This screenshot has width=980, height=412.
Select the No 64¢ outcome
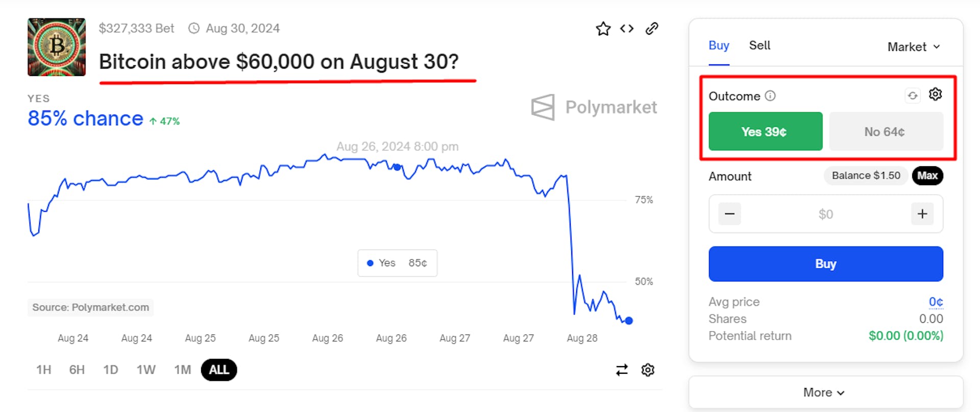pos(886,131)
